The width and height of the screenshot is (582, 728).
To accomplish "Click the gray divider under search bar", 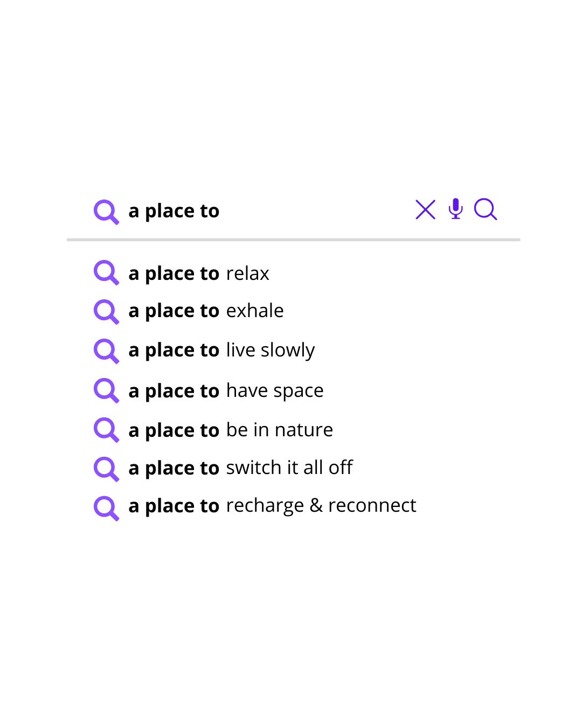I will tap(294, 239).
